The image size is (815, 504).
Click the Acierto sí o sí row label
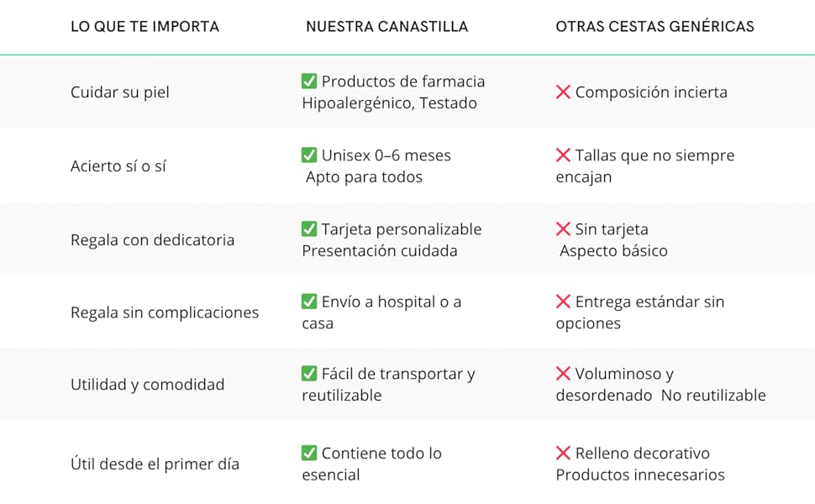pos(118,166)
